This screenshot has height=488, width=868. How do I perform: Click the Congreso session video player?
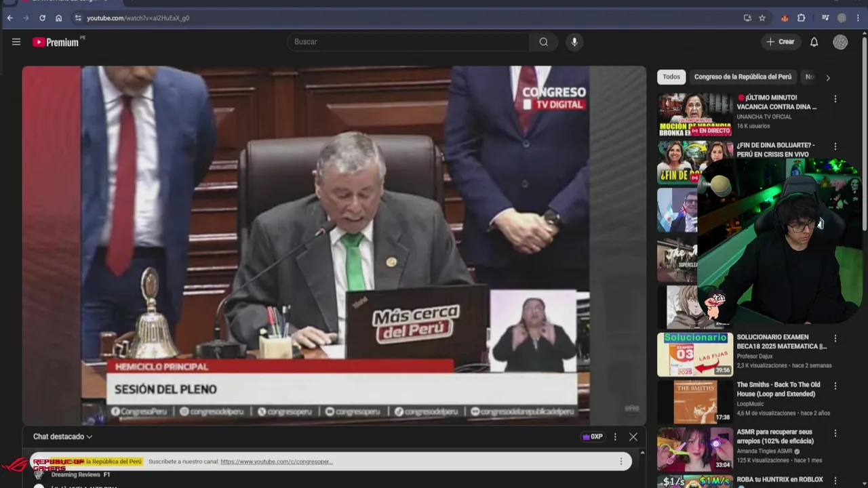click(x=334, y=245)
